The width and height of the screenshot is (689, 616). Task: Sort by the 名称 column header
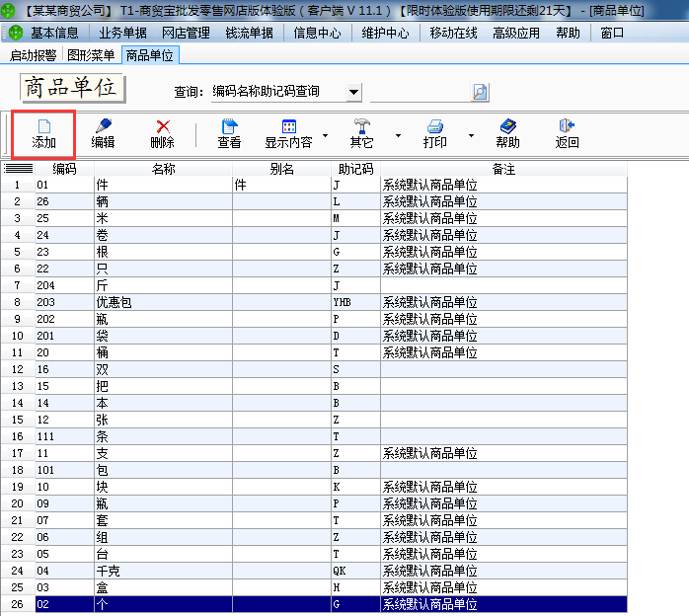[x=163, y=169]
